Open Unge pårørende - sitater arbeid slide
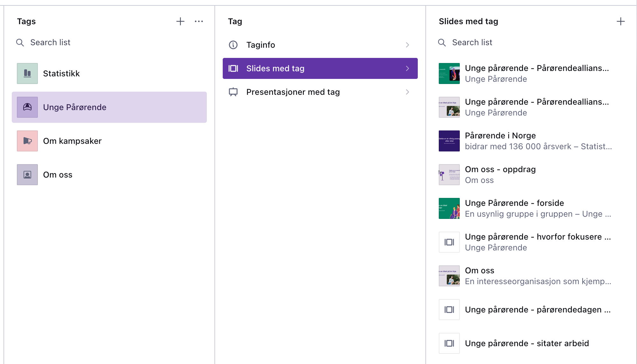Viewport: 637px width, 364px height. [527, 343]
